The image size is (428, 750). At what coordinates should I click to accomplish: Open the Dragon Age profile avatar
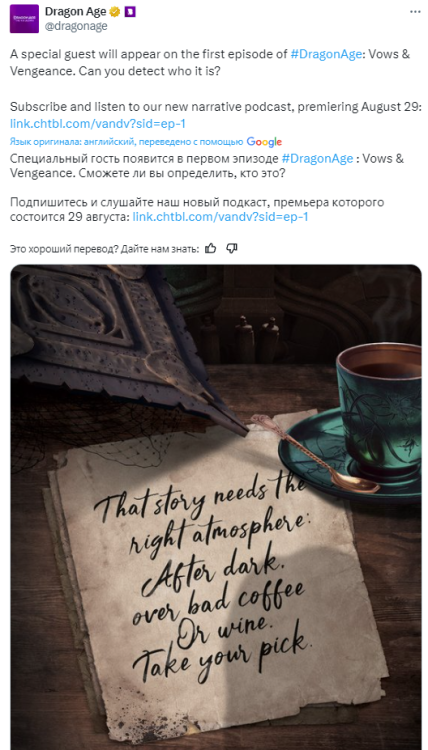[x=24, y=19]
